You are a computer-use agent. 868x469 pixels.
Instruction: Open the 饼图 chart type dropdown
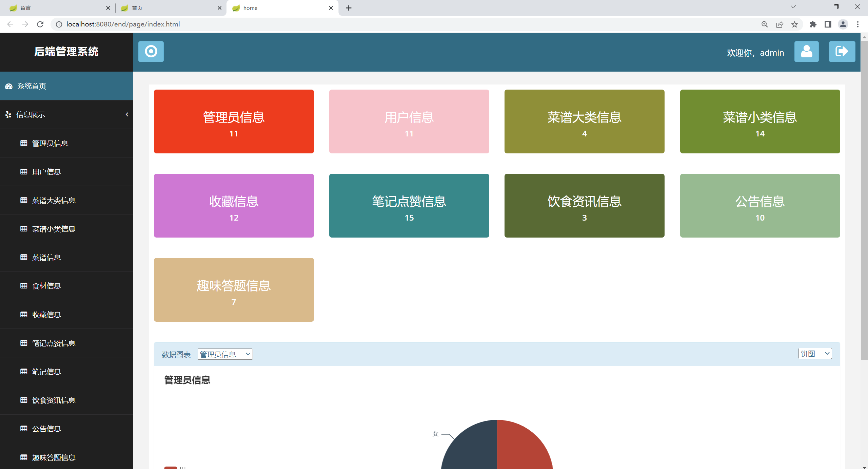pyautogui.click(x=815, y=354)
